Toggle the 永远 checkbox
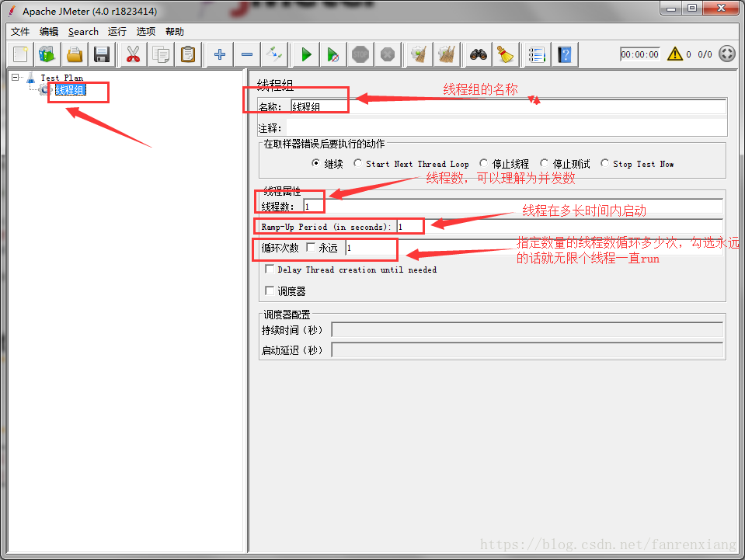745x560 pixels. [311, 247]
